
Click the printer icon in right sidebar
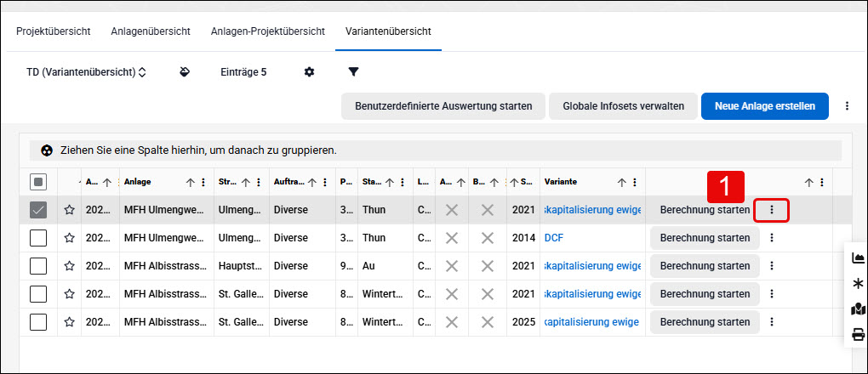(858, 334)
